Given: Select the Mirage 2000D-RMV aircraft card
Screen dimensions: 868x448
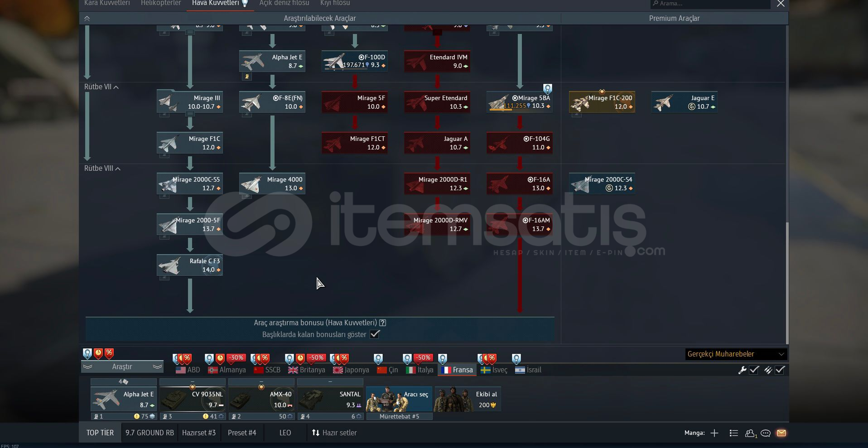Looking at the screenshot, I should (437, 224).
